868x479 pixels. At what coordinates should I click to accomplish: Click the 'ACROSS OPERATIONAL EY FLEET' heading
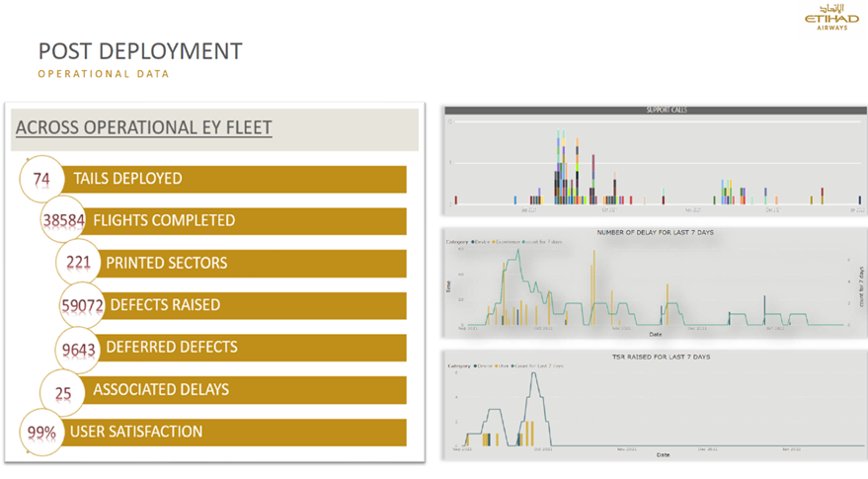click(x=144, y=128)
